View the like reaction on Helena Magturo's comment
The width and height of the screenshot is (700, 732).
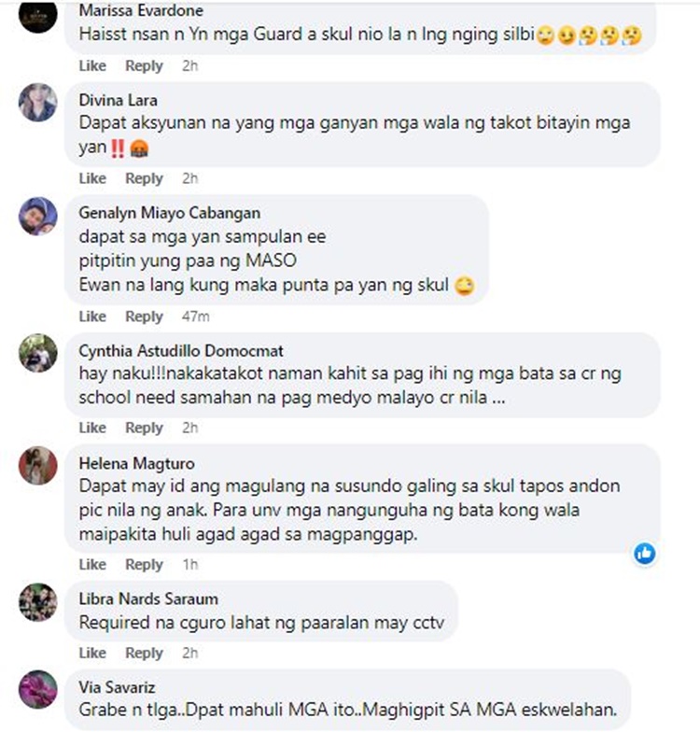tap(644, 554)
